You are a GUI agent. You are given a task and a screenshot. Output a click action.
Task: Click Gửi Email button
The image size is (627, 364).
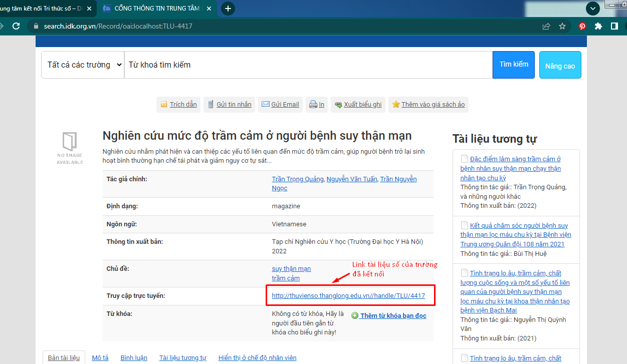point(280,105)
